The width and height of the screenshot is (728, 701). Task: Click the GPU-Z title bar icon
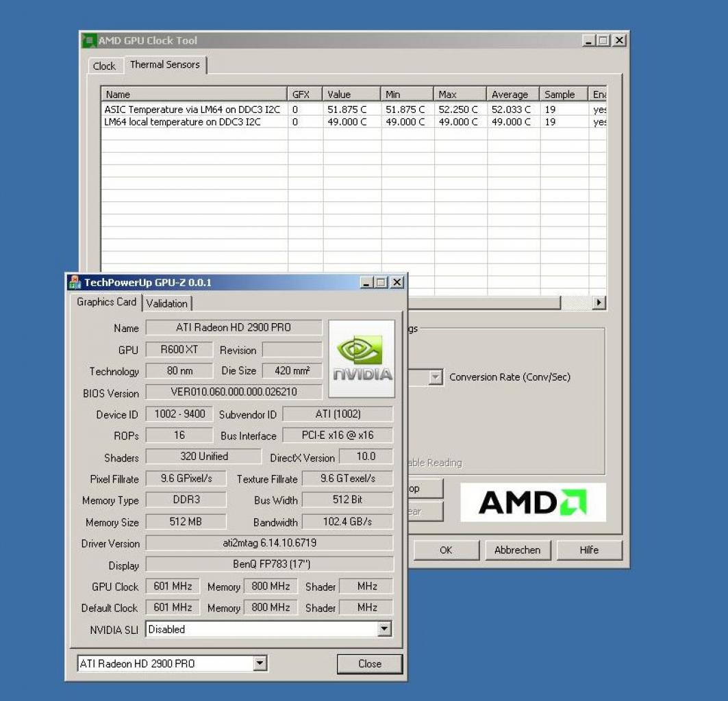[x=74, y=282]
